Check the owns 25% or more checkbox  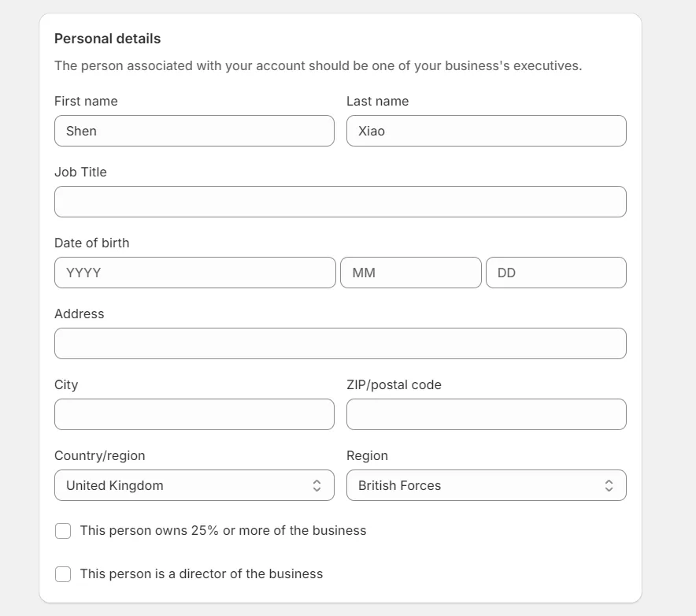pyautogui.click(x=63, y=531)
